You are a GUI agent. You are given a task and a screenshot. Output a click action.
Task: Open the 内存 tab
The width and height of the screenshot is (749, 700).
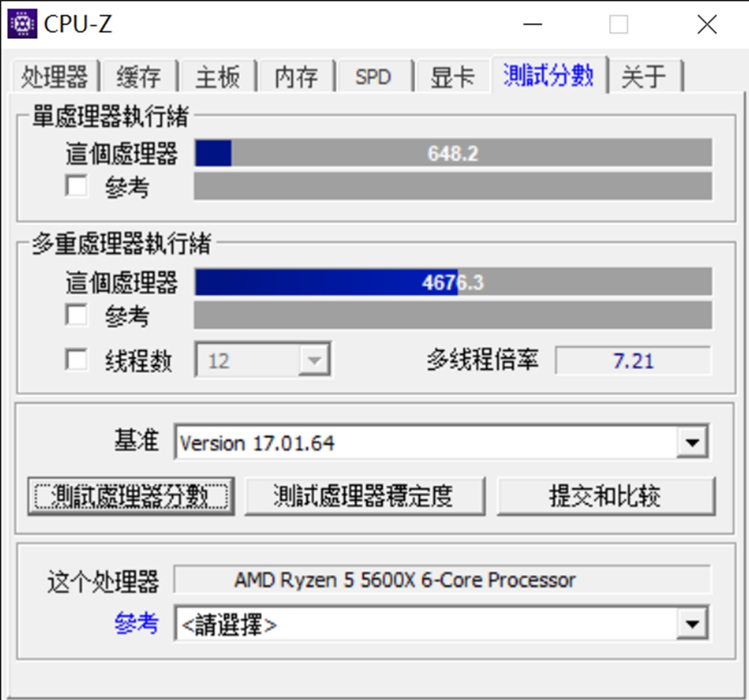pos(297,76)
